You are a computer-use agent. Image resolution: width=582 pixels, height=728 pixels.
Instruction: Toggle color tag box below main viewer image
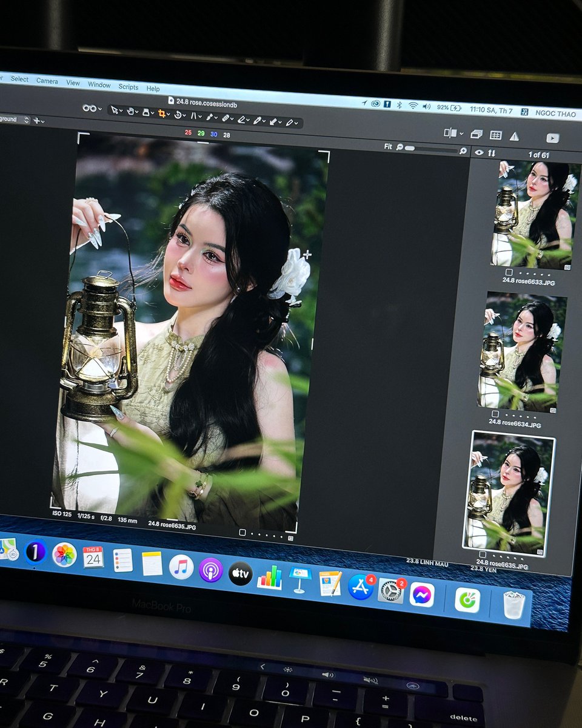click(242, 532)
